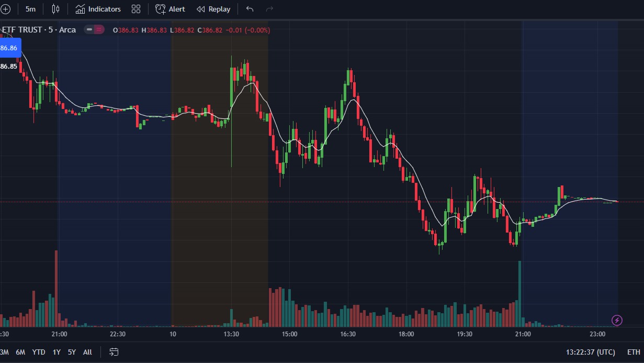644x363 pixels.
Task: Open the Indicators dialog
Action: click(x=98, y=9)
